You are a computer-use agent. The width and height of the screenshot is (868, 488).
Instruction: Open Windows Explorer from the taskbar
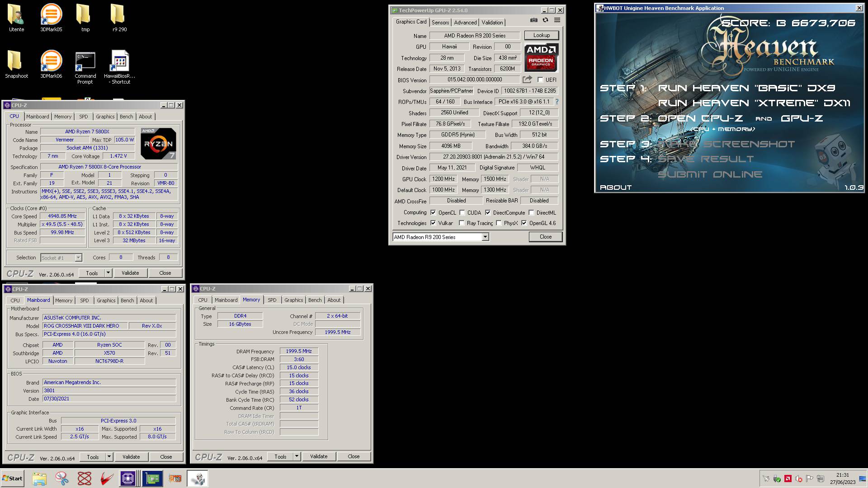(x=39, y=479)
